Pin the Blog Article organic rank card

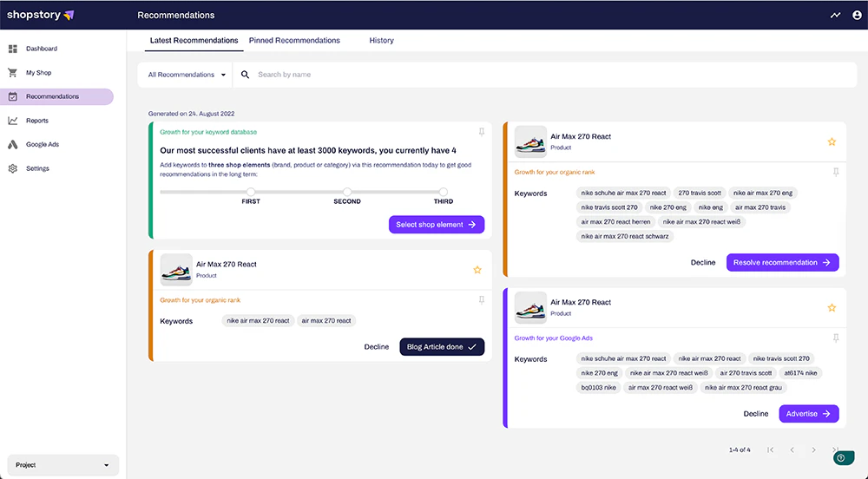coord(482,299)
